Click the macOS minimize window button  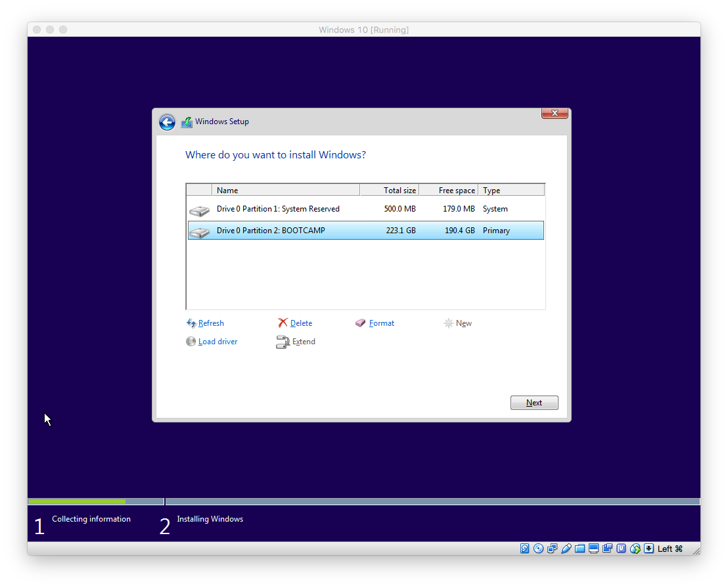click(50, 30)
